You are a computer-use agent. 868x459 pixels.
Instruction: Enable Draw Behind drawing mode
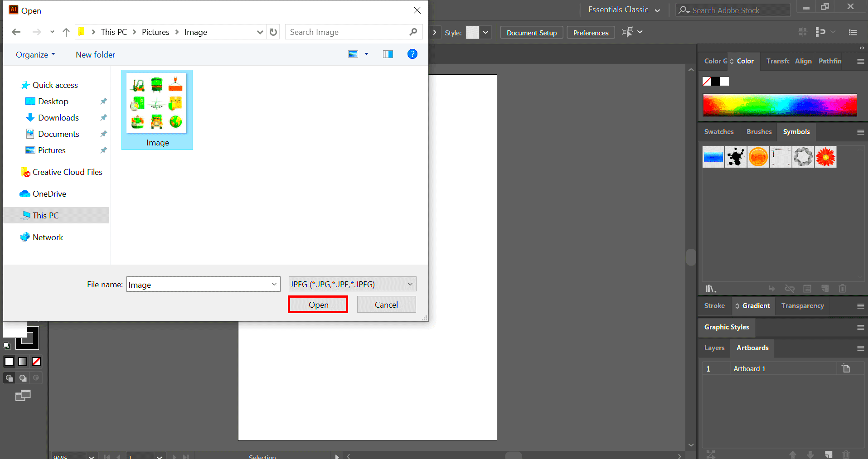tap(22, 377)
